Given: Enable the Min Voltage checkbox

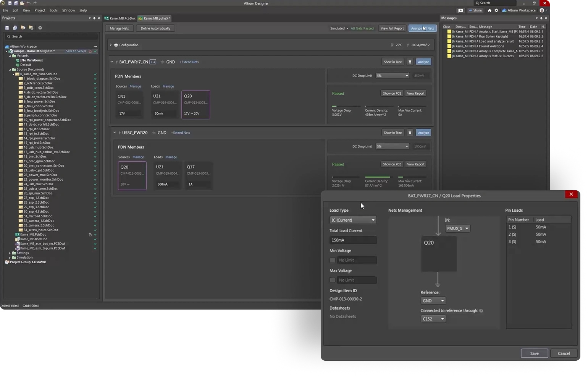Looking at the screenshot, I should coord(333,260).
